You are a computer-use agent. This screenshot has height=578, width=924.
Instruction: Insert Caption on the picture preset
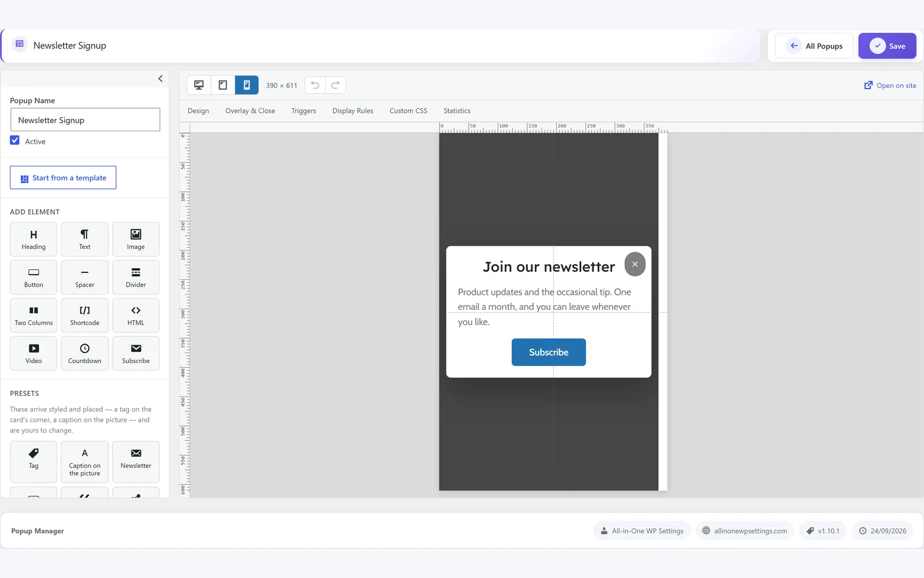85,462
